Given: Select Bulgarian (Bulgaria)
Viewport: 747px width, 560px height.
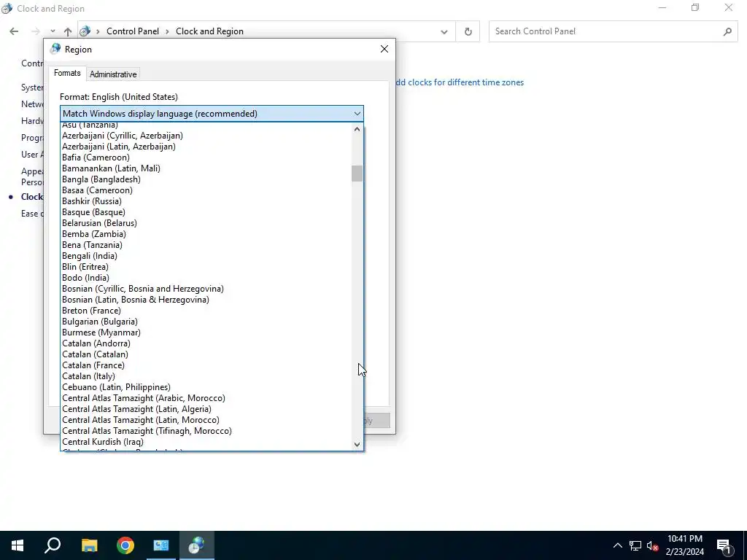Looking at the screenshot, I should [206, 322].
